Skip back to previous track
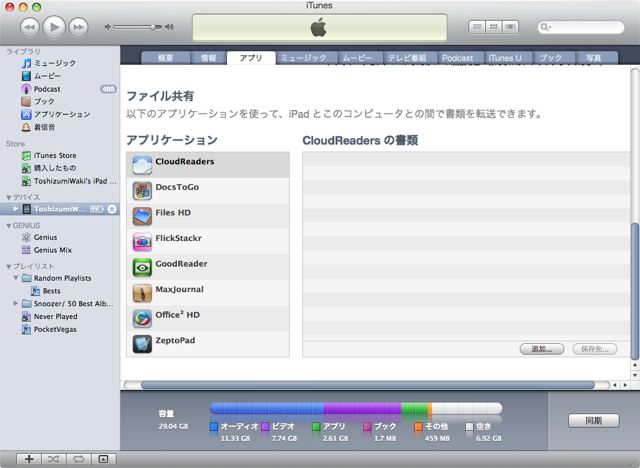Screen dimensions: 640x468 30,27
